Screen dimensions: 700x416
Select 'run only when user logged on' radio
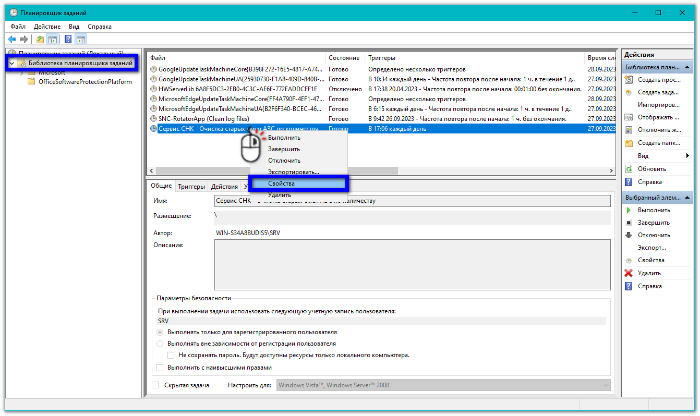[160, 331]
